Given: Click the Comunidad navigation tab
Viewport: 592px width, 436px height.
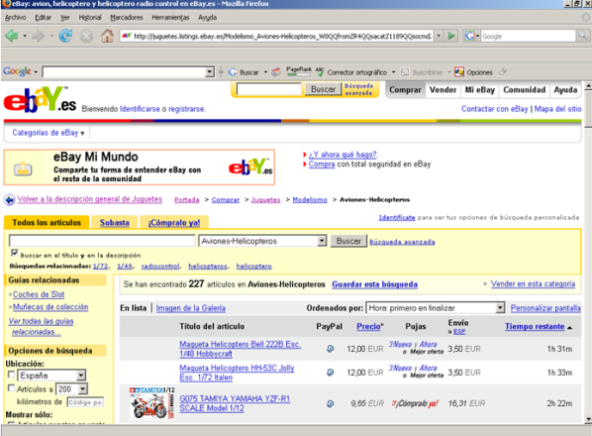Looking at the screenshot, I should tap(524, 90).
